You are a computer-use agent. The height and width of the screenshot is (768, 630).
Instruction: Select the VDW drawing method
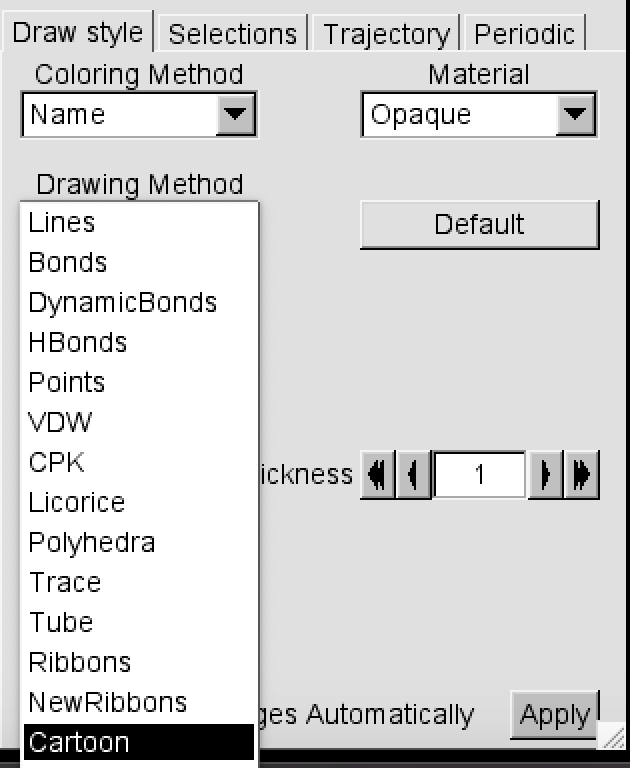click(60, 422)
